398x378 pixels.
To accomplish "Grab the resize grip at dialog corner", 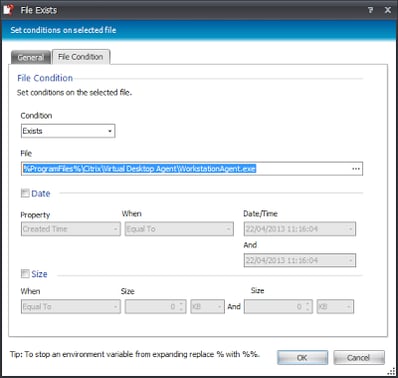I will [x=391, y=372].
